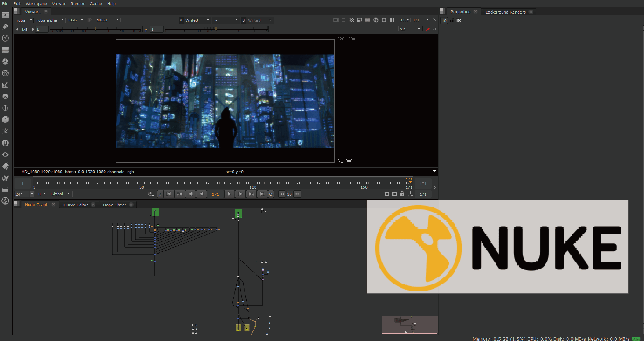
Task: Open the rgba channel set dropdown
Action: point(24,20)
